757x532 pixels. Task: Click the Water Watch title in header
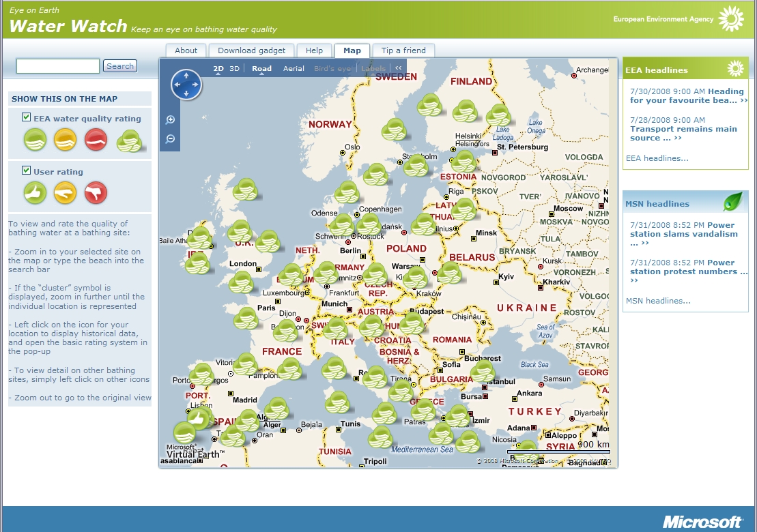click(68, 26)
